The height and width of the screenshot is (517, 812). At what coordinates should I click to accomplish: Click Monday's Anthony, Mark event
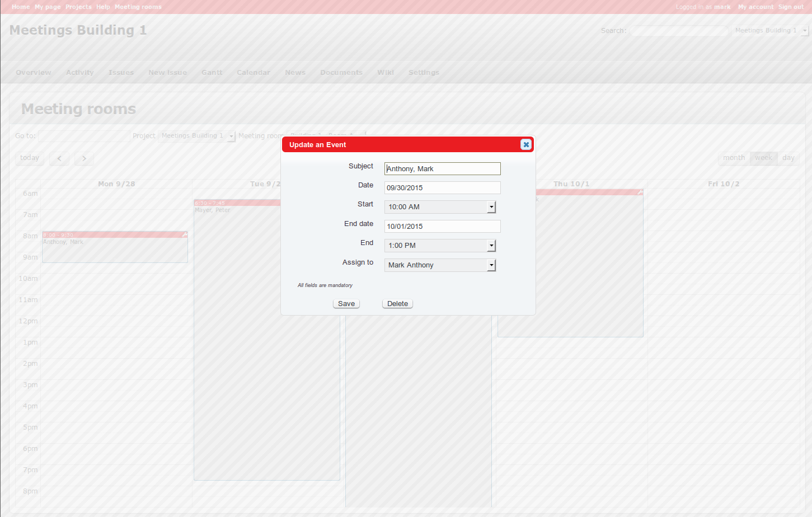115,247
